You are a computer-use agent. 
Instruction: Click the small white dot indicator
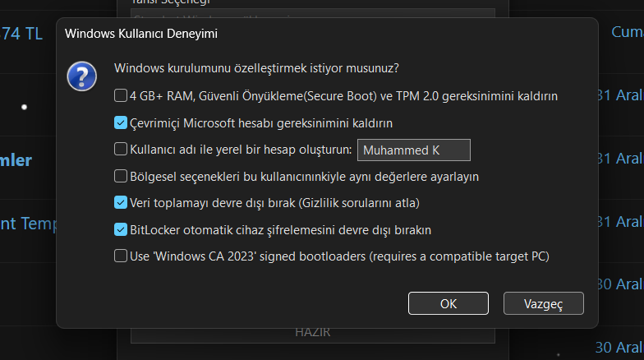[25, 107]
